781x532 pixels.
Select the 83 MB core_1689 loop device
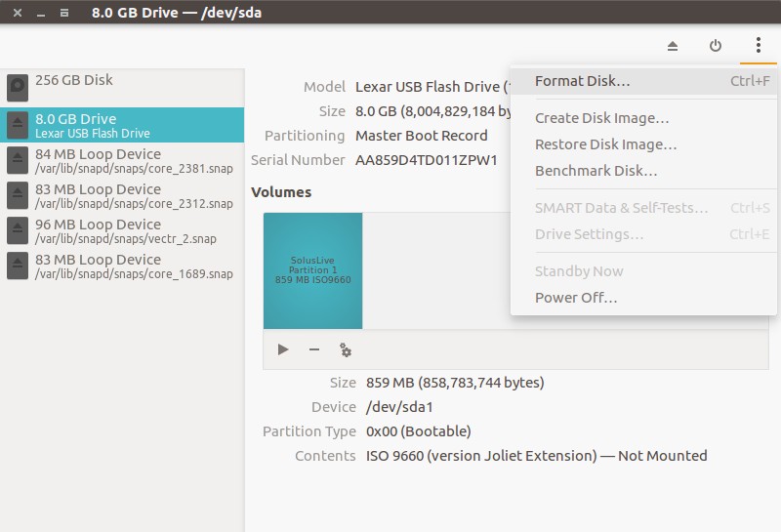click(122, 266)
